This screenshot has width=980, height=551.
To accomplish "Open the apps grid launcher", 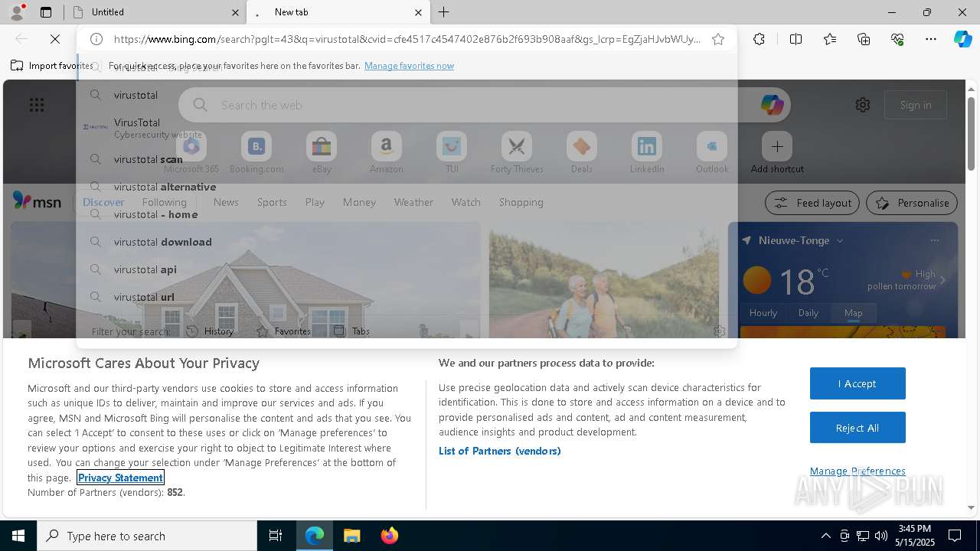I will (x=36, y=105).
